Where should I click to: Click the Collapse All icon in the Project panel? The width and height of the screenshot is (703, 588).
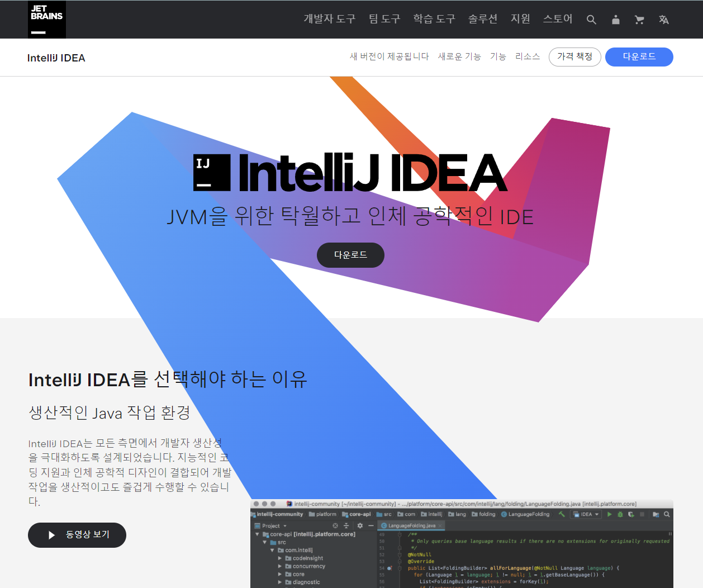point(346,525)
